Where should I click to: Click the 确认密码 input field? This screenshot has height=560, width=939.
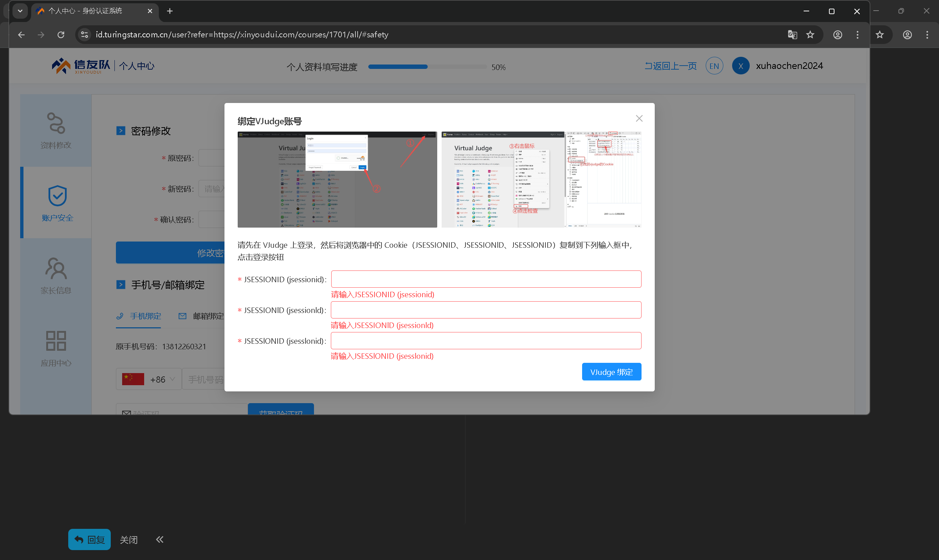212,220
